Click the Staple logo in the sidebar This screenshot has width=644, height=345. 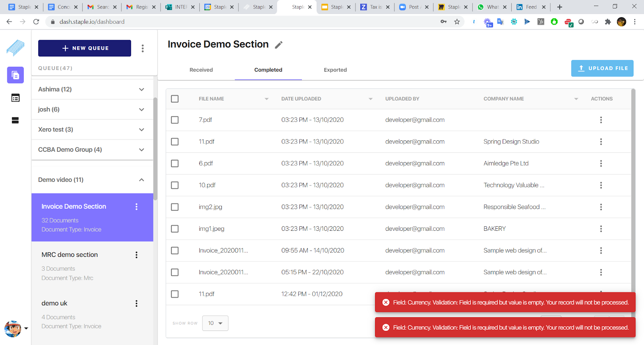(x=15, y=48)
